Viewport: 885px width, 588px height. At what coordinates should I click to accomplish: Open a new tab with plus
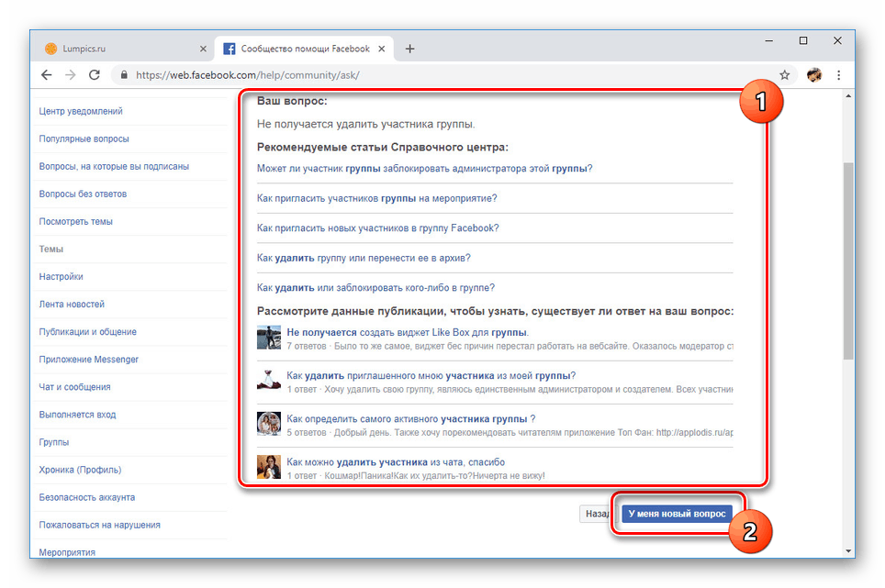pos(409,49)
